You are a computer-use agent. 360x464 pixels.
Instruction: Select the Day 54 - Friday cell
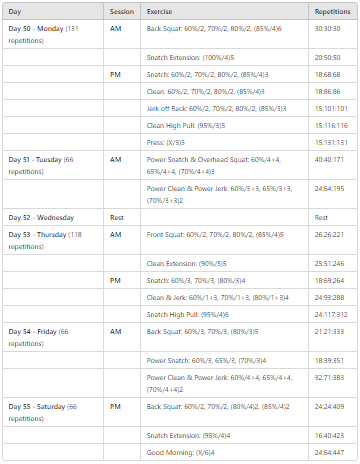[53, 337]
